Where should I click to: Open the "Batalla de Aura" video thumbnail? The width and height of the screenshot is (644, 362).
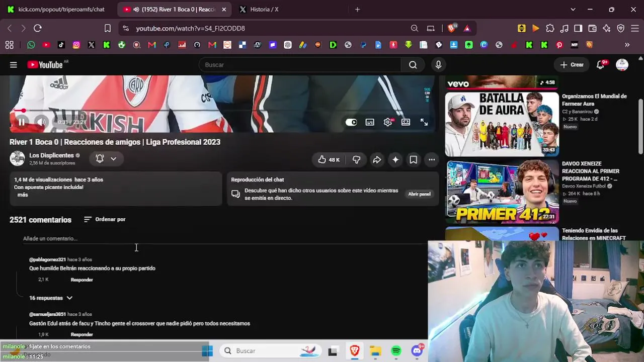coord(502,124)
